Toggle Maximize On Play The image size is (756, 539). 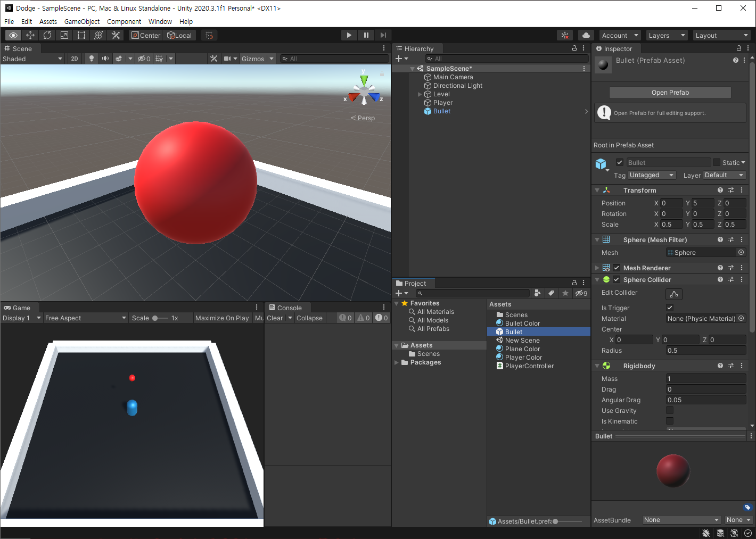pyautogui.click(x=222, y=318)
